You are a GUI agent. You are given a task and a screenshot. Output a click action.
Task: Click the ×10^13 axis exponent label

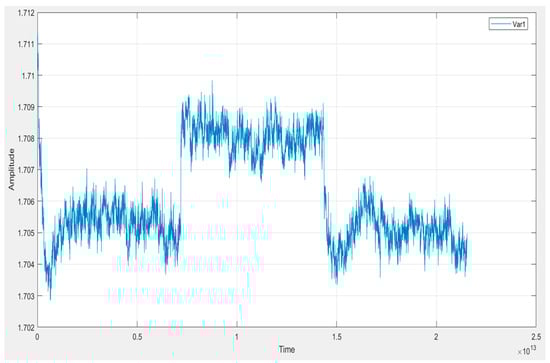[x=526, y=351]
